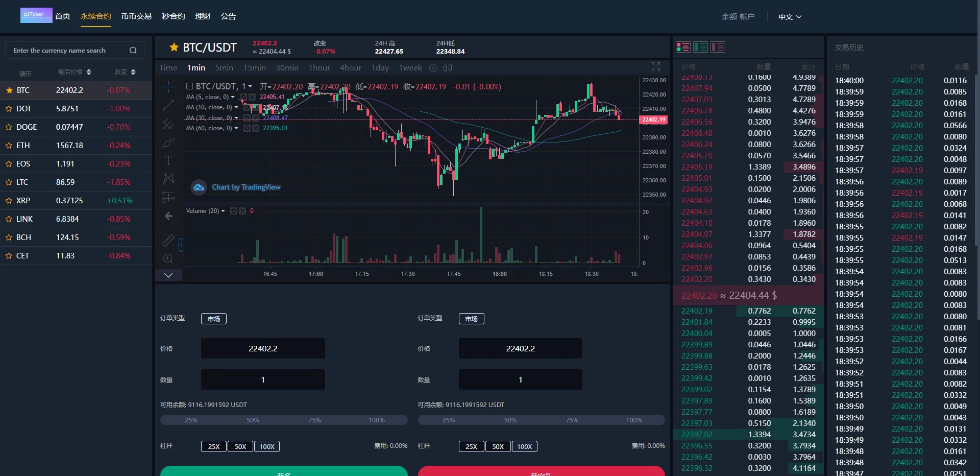The image size is (980, 476).
Task: Select the 15min chart interval
Action: pos(254,68)
